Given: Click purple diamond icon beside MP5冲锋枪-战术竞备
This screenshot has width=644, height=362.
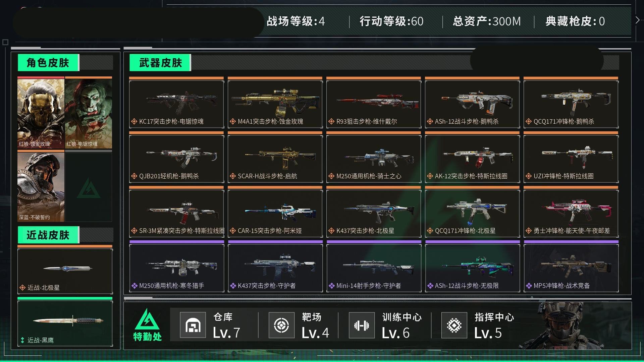Looking at the screenshot, I should tap(529, 286).
